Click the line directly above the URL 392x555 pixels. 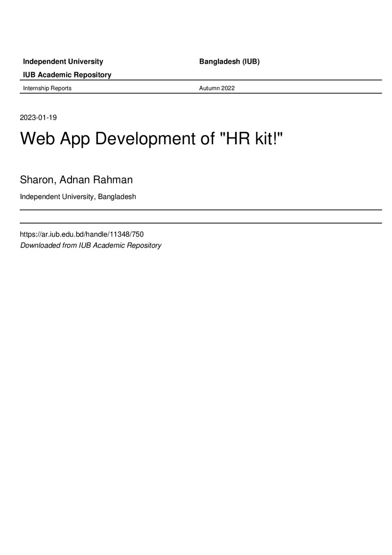(x=201, y=223)
